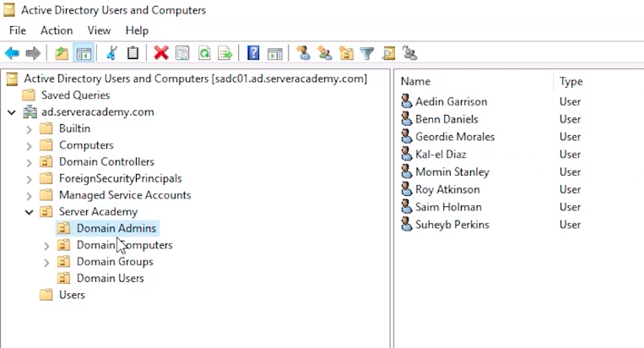The height and width of the screenshot is (348, 644).
Task: Open the View menu
Action: [x=99, y=30]
